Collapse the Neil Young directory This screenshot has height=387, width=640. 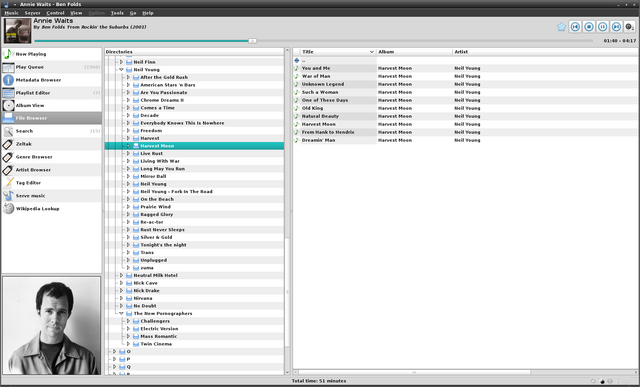tap(121, 69)
